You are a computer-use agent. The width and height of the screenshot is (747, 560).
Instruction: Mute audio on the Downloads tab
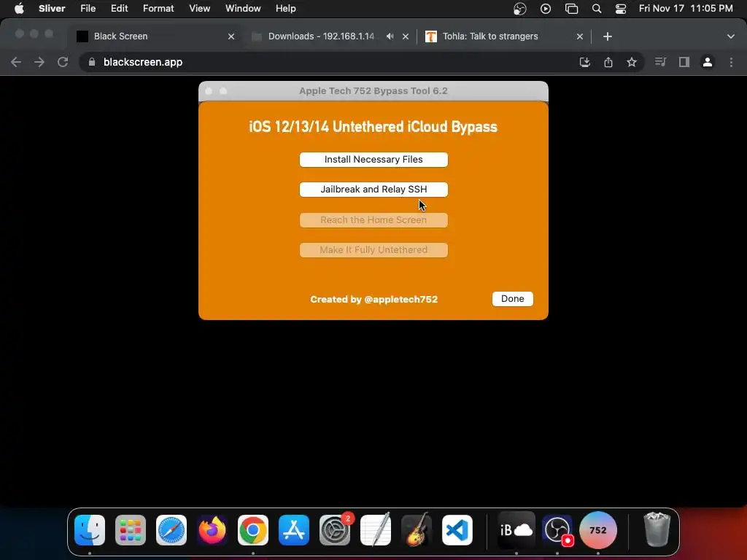(390, 36)
